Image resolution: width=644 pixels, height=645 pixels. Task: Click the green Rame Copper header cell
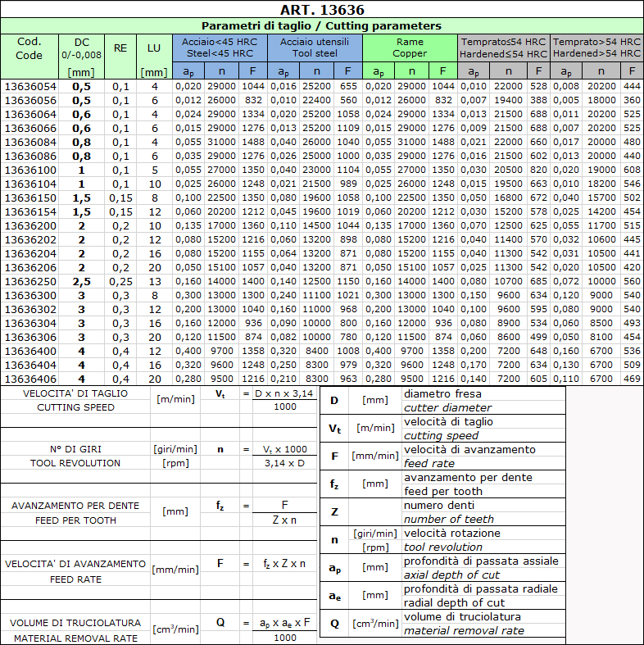click(x=409, y=48)
